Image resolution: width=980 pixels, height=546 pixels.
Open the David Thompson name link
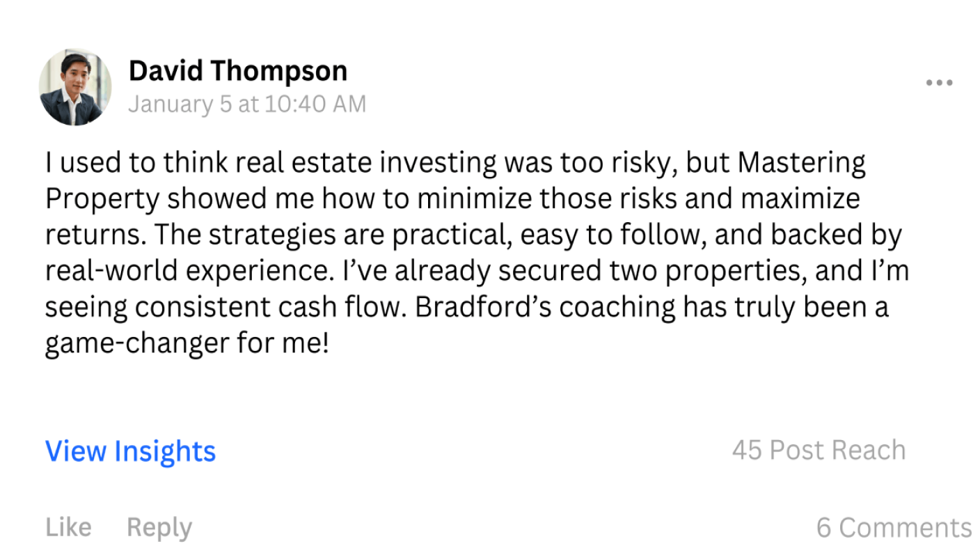(x=238, y=71)
